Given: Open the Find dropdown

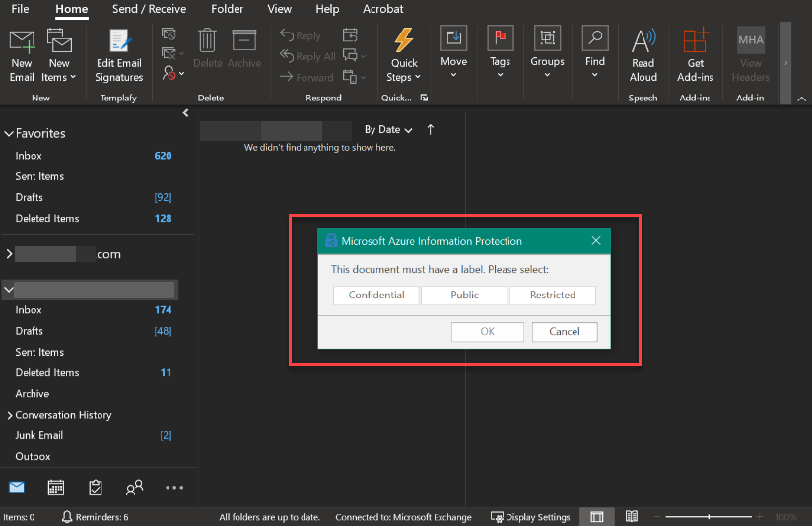Looking at the screenshot, I should coord(595,52).
